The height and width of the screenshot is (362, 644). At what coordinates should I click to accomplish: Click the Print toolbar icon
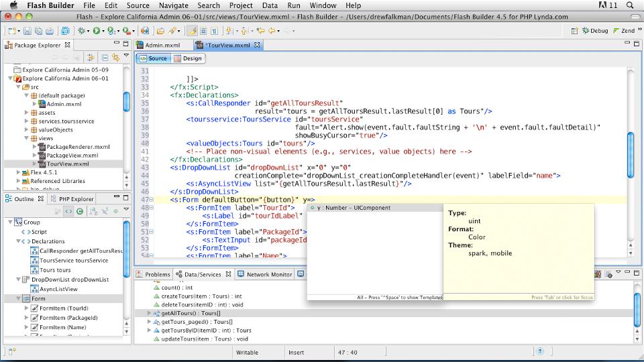50,31
